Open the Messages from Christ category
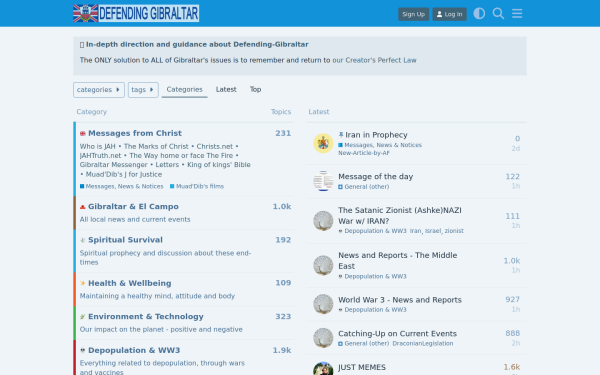Viewport: 600px width, 375px height. 135,133
